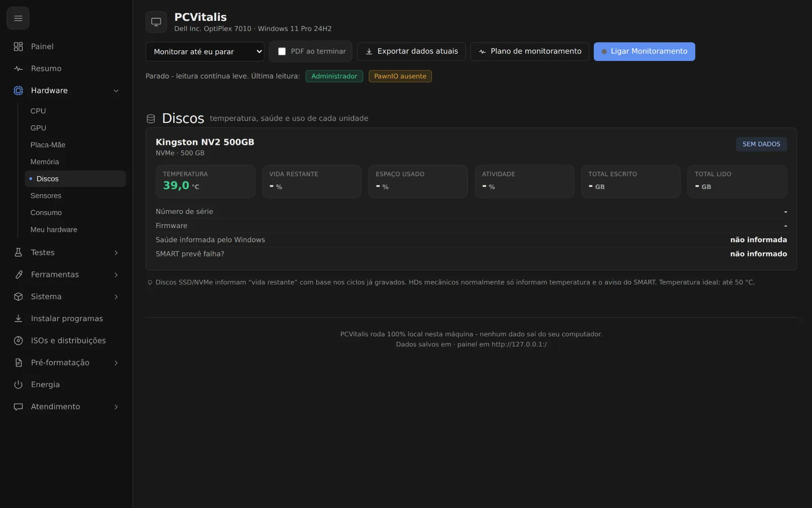Expand the Testes submenu chevron

(116, 253)
